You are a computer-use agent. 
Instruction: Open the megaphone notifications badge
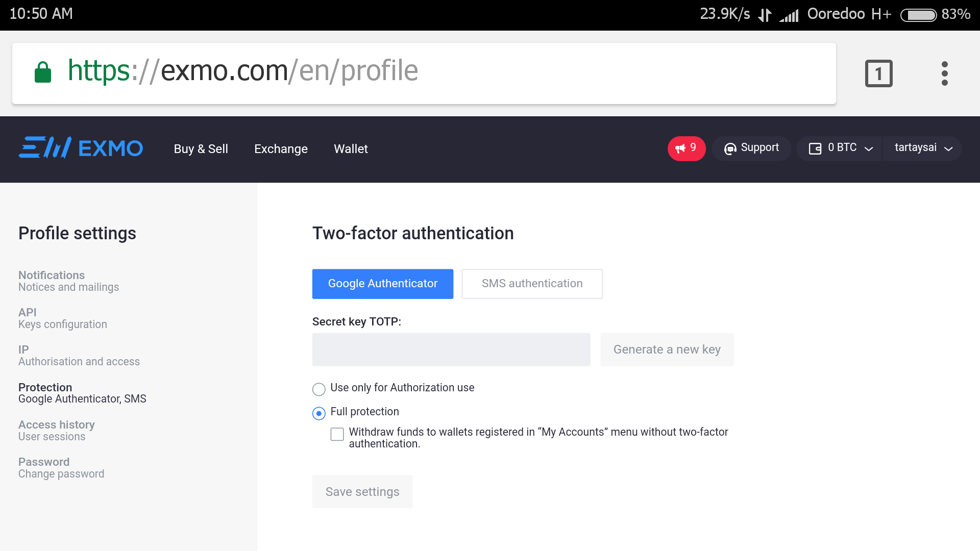point(686,148)
